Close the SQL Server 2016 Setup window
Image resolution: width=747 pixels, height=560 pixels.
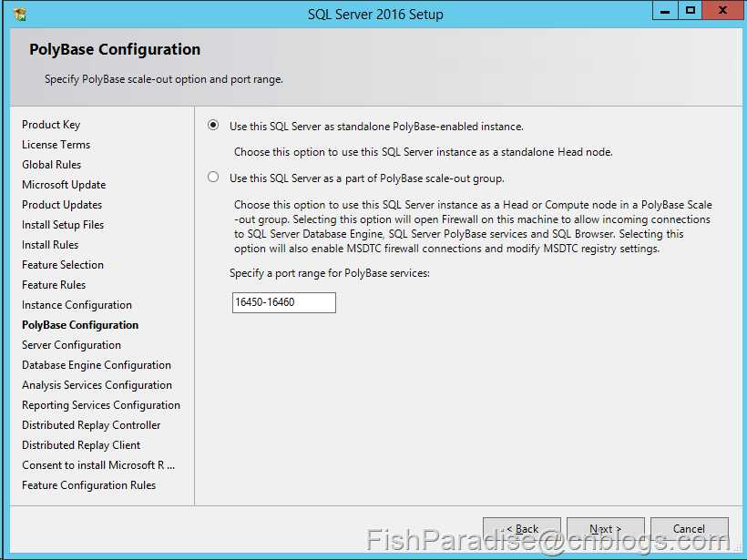tap(722, 11)
